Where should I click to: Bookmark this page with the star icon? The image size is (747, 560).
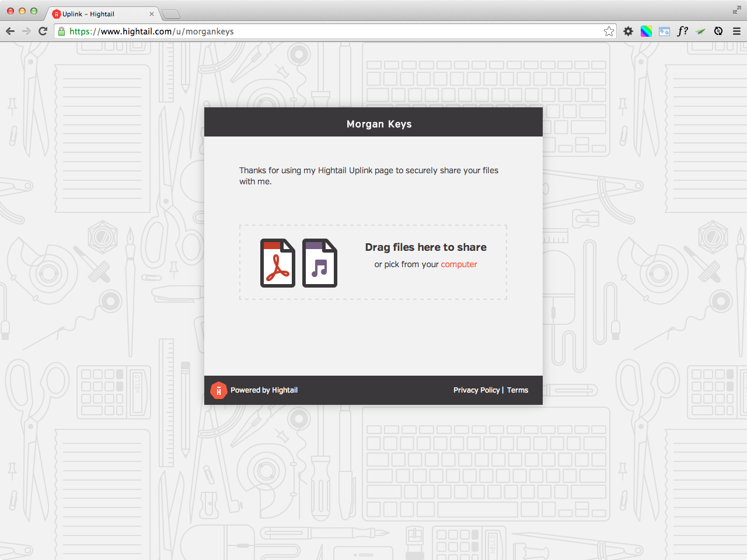coord(609,32)
